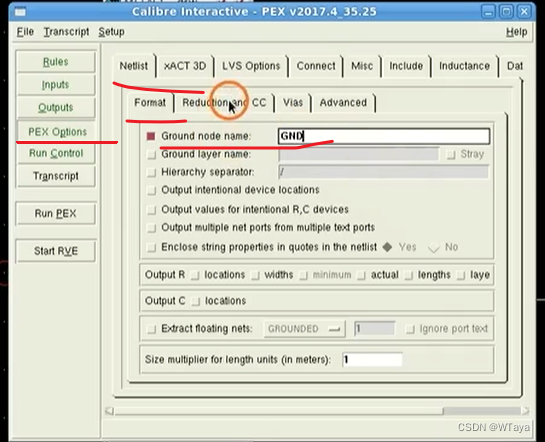The image size is (545, 442).
Task: Check Output R lengths
Action: 409,276
